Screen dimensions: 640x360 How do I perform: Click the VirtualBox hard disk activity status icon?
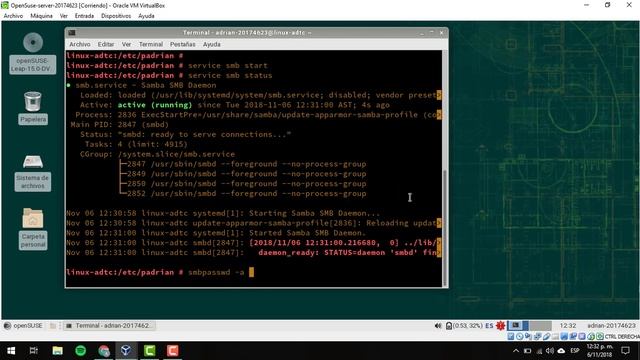(x=511, y=336)
